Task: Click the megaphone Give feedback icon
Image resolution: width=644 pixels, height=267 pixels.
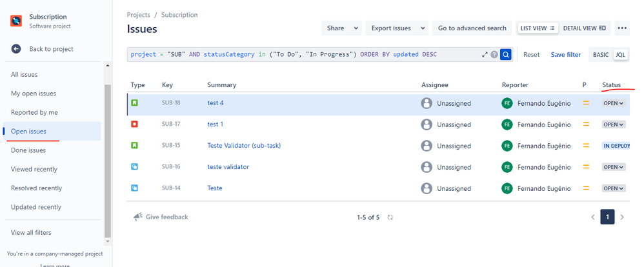Action: tap(138, 217)
